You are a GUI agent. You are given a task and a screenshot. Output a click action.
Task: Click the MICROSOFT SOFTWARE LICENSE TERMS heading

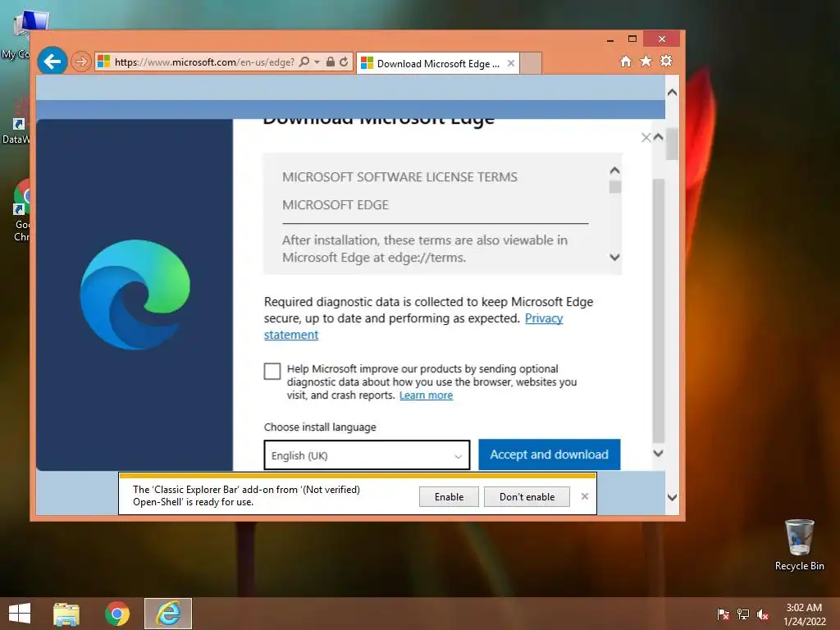click(399, 177)
